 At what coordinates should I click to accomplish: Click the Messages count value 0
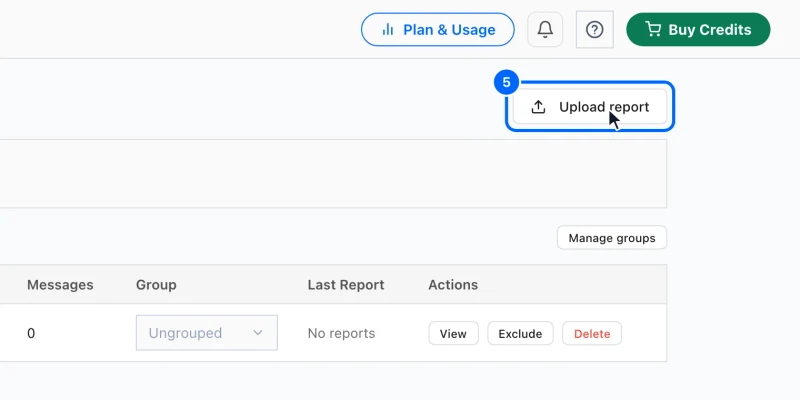(x=31, y=333)
